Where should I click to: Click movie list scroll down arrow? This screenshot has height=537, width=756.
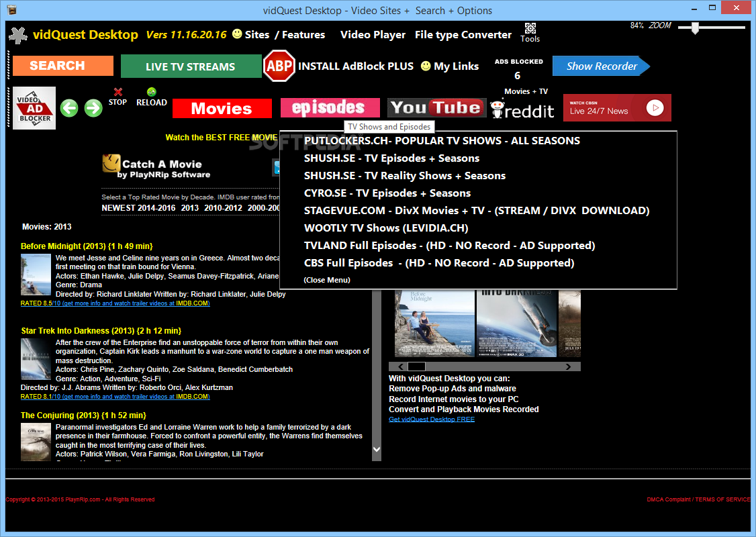(377, 449)
